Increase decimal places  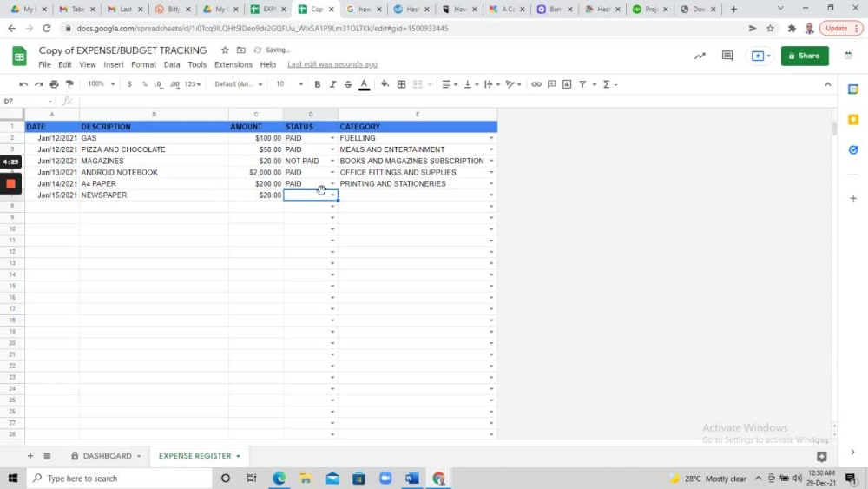point(174,84)
